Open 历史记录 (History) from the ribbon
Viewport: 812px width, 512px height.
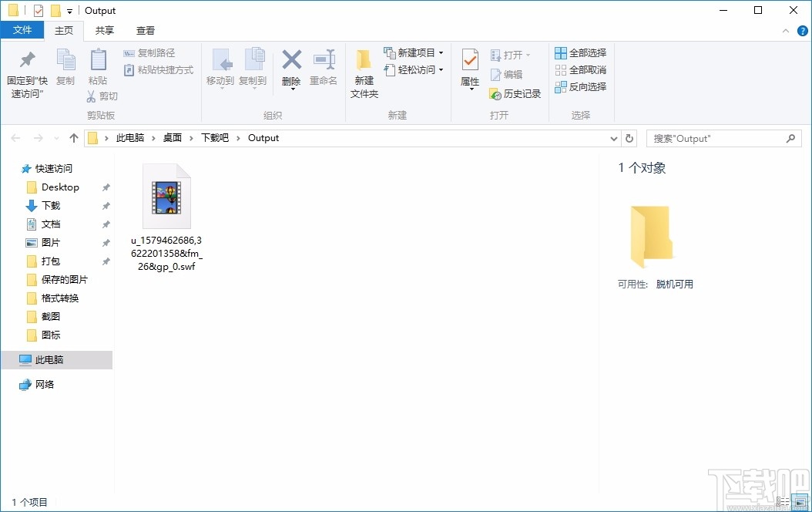point(515,92)
